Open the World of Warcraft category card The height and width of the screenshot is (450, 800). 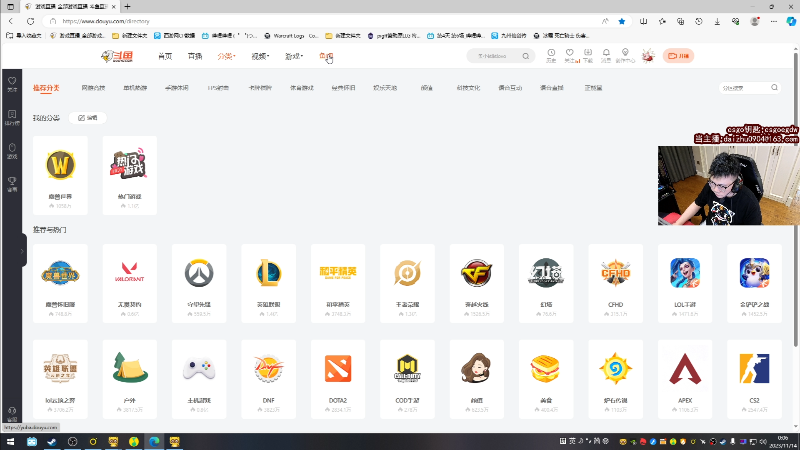coord(60,175)
